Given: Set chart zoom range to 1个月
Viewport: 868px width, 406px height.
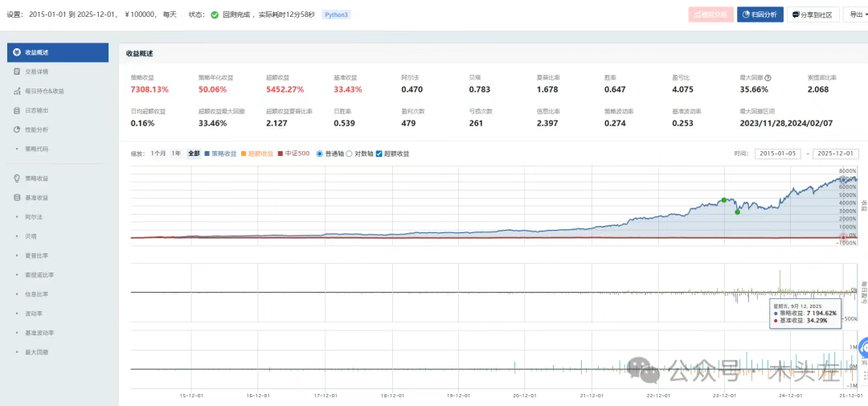Looking at the screenshot, I should tap(158, 154).
